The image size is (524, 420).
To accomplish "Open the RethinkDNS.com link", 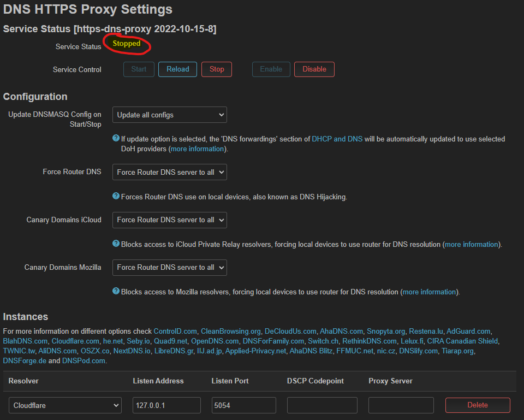I will click(x=370, y=341).
